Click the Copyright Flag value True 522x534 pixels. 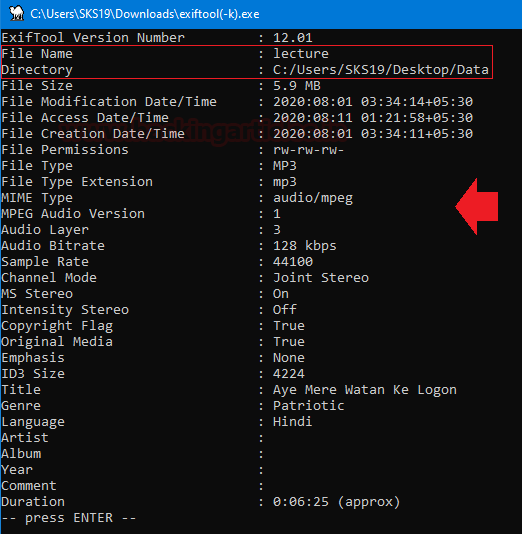(289, 326)
